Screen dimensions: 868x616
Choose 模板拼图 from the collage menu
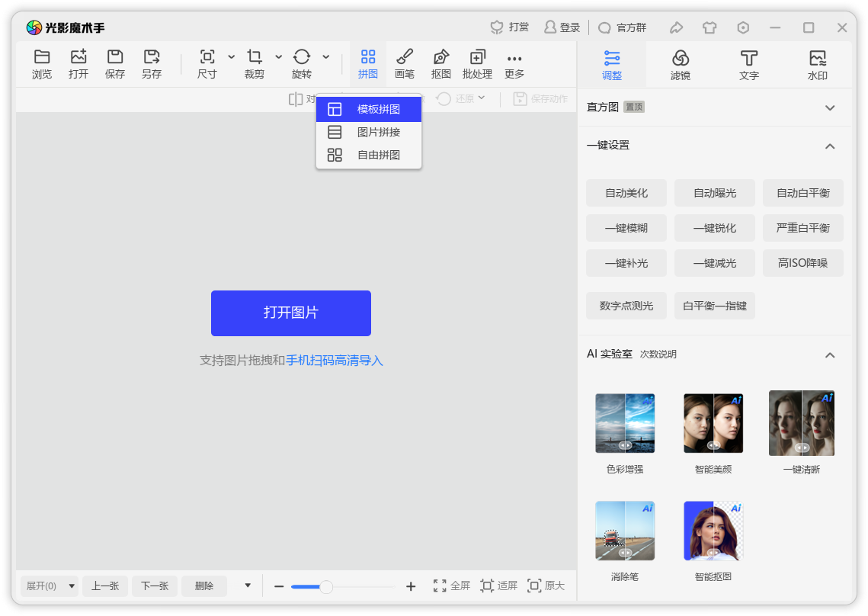coord(368,109)
